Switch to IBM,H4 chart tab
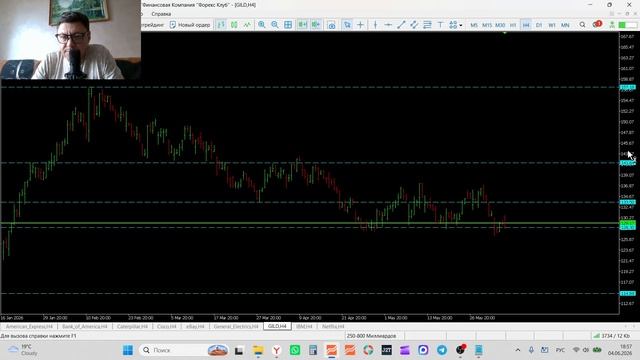 tap(304, 327)
